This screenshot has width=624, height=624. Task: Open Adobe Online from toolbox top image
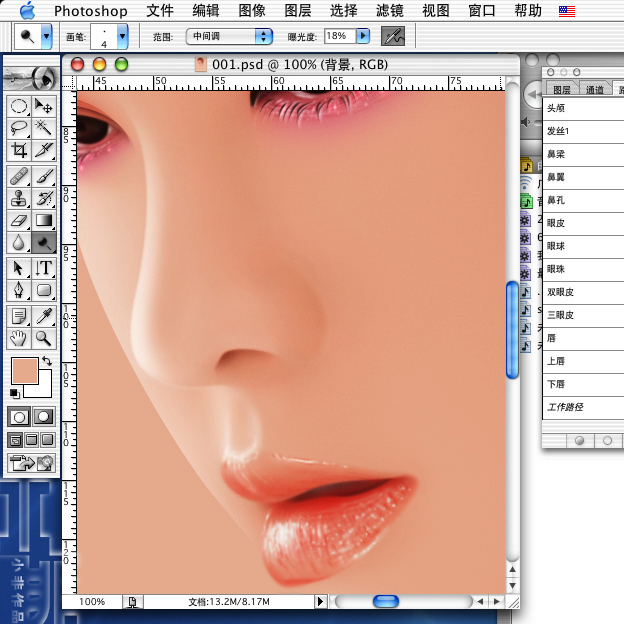(31, 78)
